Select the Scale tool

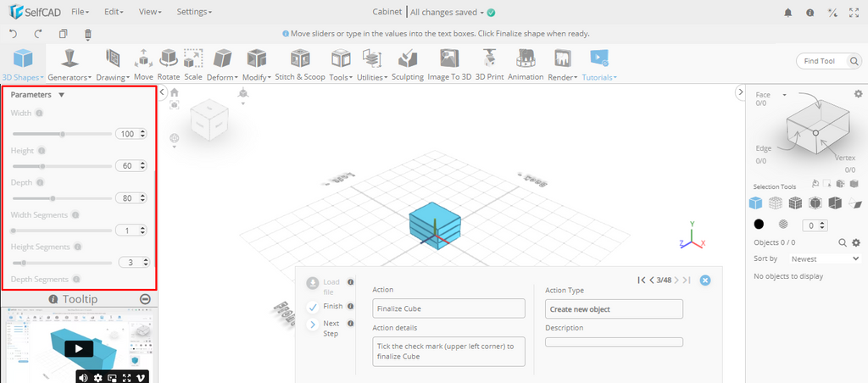click(x=193, y=64)
